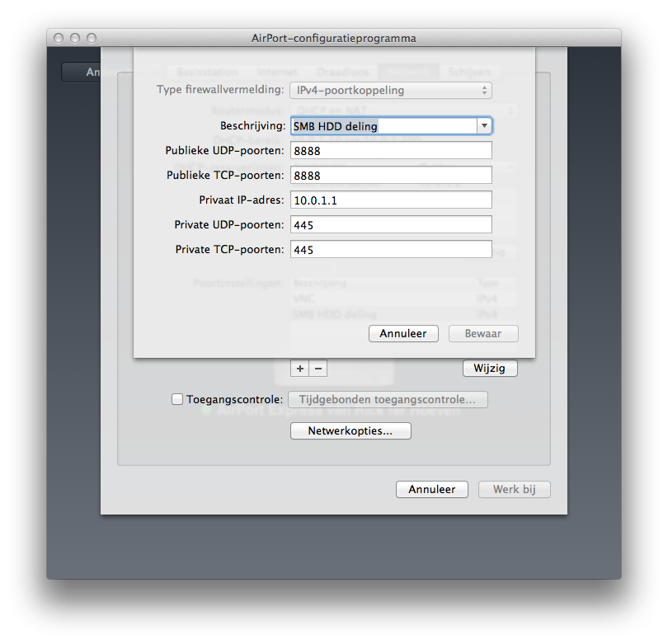
Task: Minimize the AirPort window
Action: pos(75,38)
